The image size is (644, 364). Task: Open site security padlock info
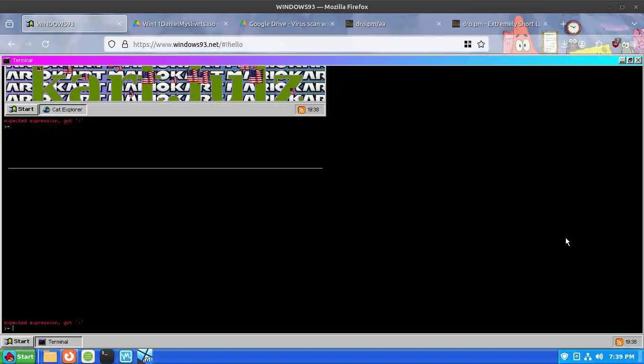125,44
